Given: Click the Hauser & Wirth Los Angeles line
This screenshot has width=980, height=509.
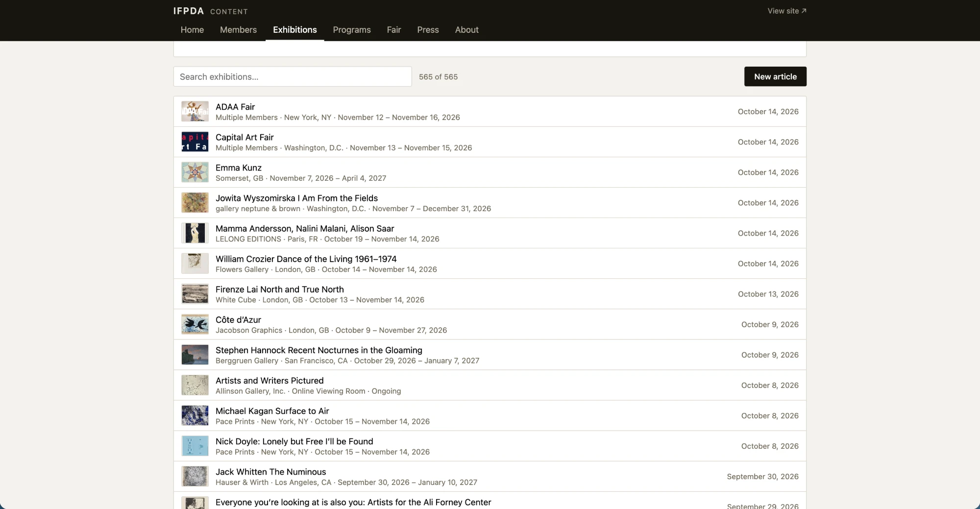Looking at the screenshot, I should [346, 482].
